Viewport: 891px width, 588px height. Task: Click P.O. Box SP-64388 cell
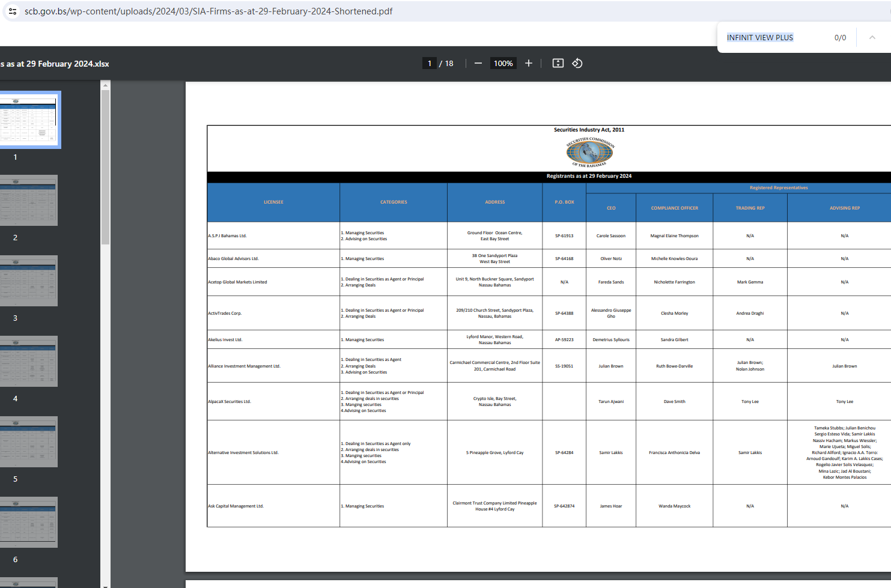point(564,314)
